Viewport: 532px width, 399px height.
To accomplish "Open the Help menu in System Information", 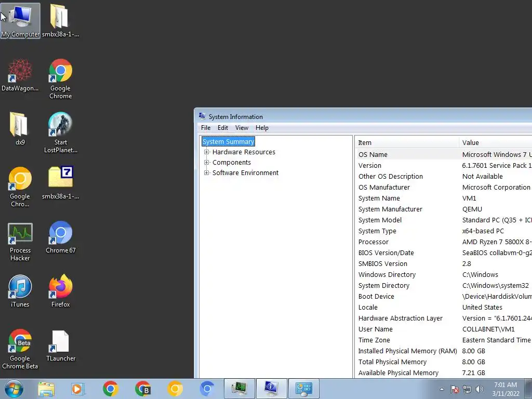I will [x=262, y=128].
